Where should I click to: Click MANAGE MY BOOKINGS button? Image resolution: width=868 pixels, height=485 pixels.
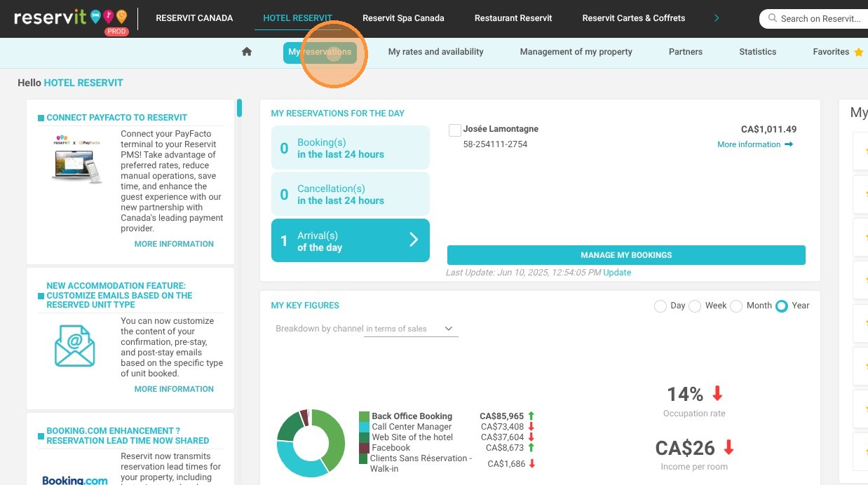(x=626, y=255)
